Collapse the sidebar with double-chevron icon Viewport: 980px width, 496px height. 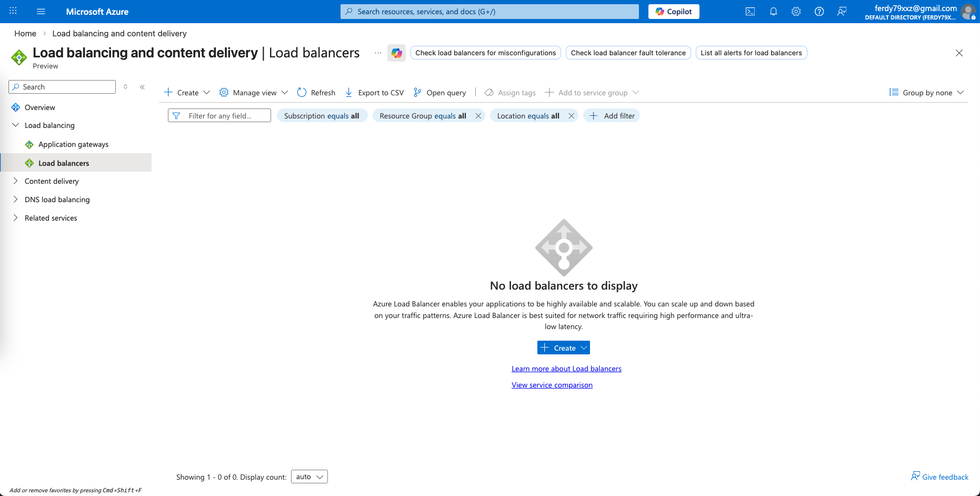tap(142, 87)
